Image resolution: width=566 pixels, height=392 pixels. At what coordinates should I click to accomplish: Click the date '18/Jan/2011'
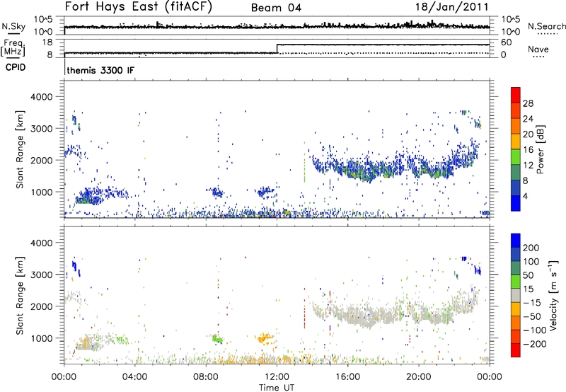(452, 7)
